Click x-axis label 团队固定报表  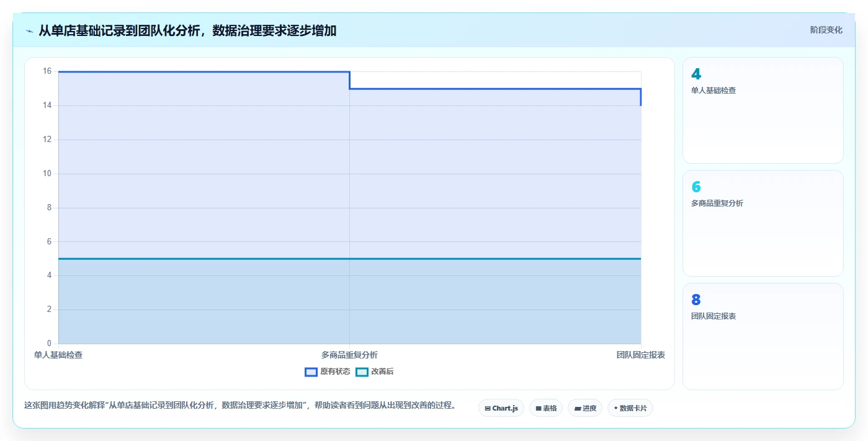(641, 355)
